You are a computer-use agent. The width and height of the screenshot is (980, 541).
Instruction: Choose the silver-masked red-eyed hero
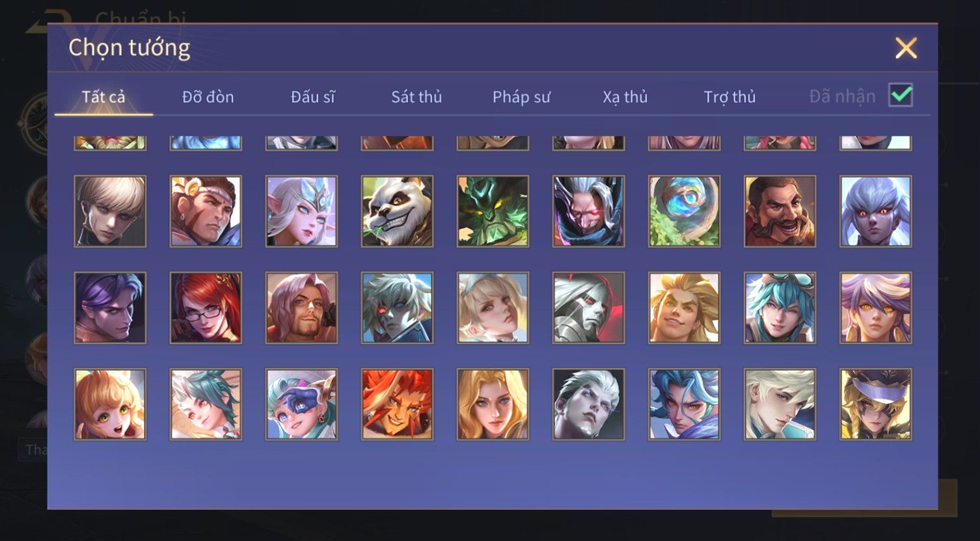point(588,308)
